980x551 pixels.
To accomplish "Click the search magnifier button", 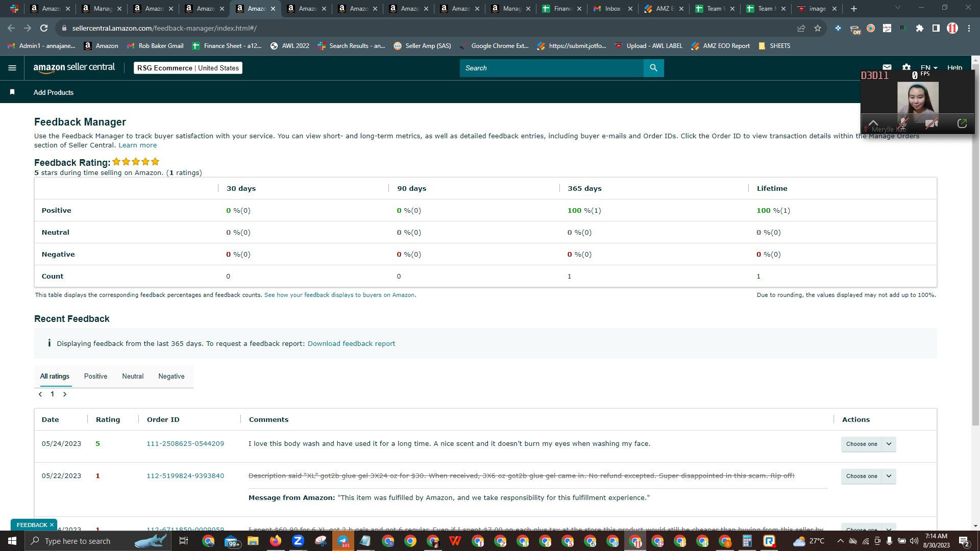I will (653, 68).
